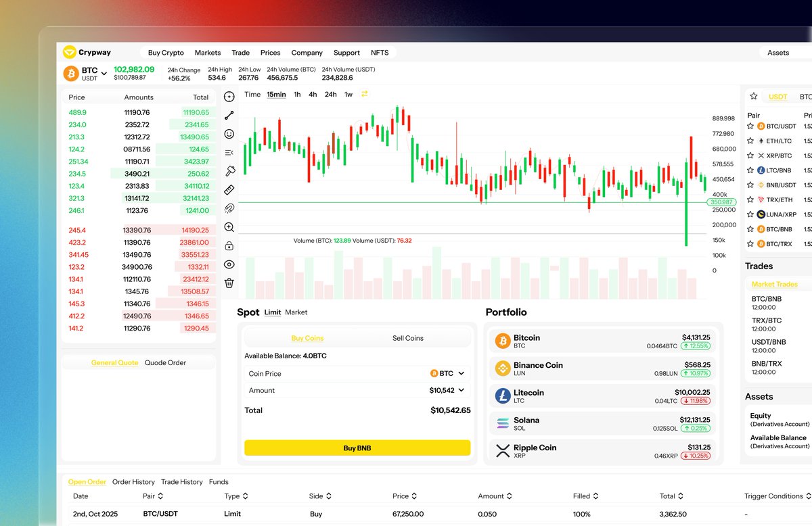Click the collapse-lines list icon in chart toolbar
812x526 pixels.
[x=229, y=153]
